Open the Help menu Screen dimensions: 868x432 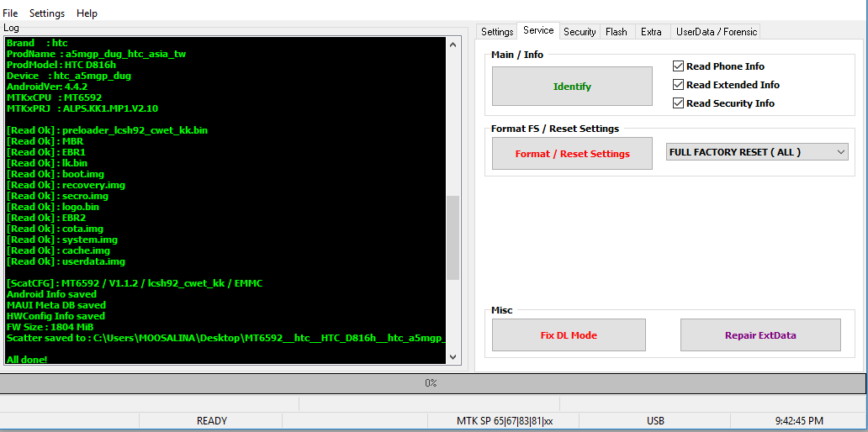[87, 13]
